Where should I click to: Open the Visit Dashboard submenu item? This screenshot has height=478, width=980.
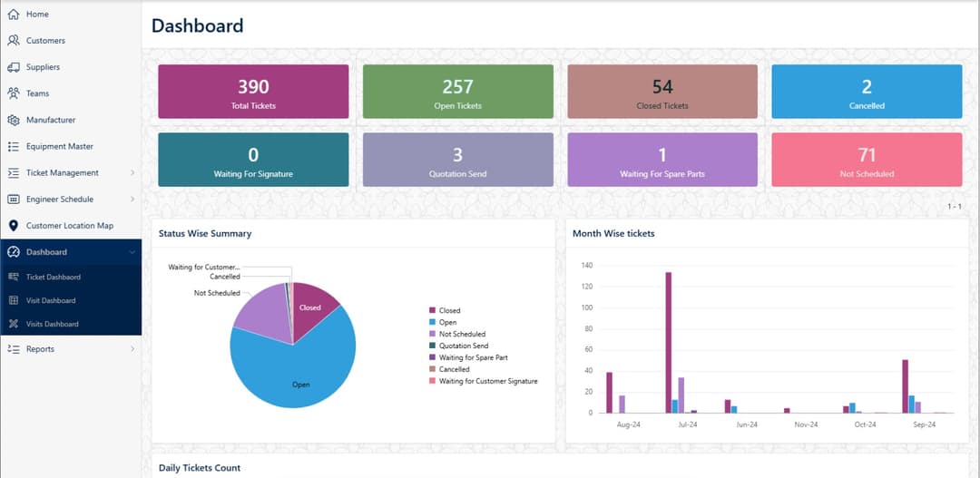coord(50,301)
